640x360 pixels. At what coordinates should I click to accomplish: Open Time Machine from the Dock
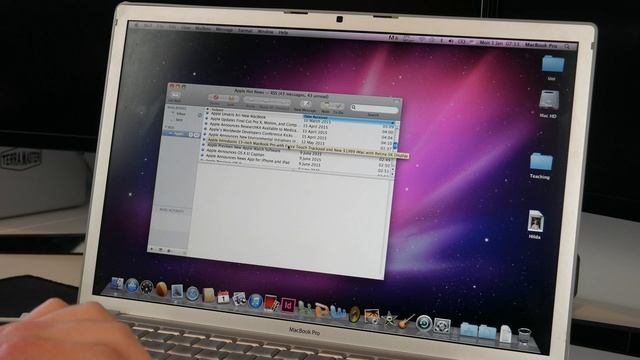point(424,323)
